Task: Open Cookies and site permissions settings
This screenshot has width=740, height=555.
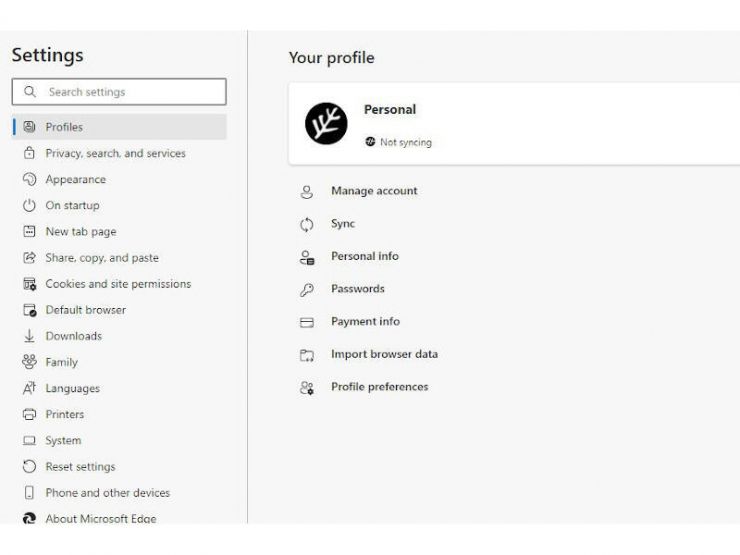Action: pyautogui.click(x=118, y=284)
